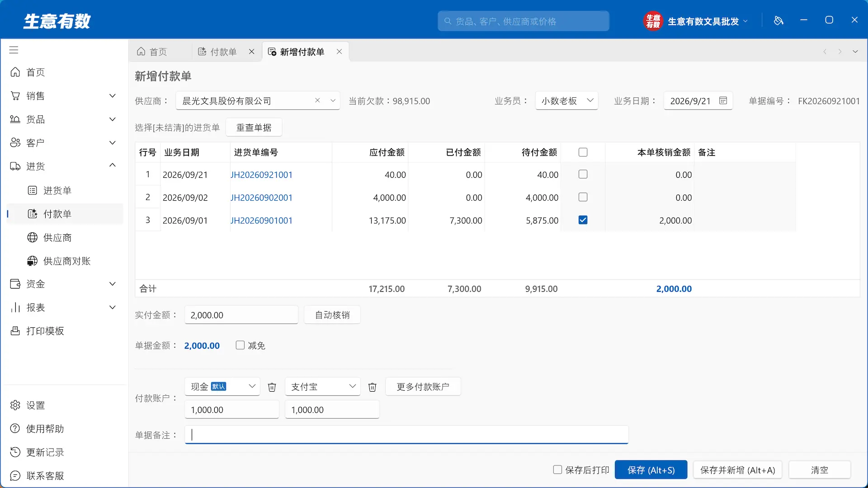Enable 保存后打印 checkbox
The image size is (868, 488).
557,470
